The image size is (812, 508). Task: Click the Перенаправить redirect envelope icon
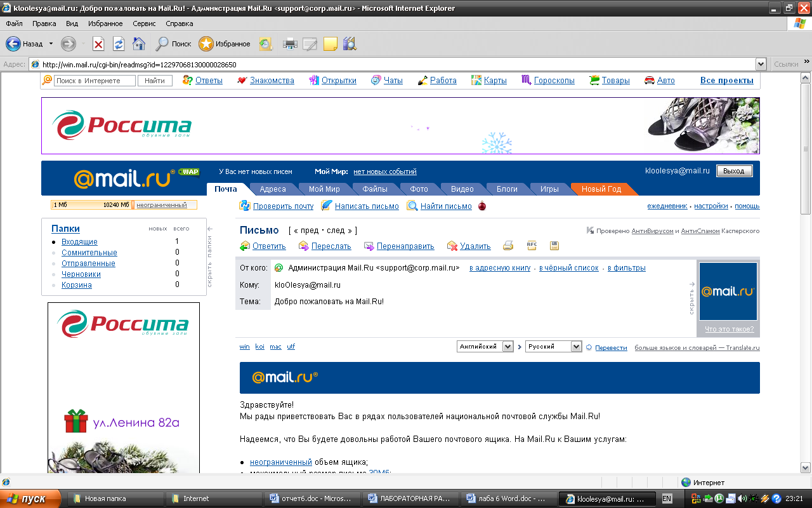(x=369, y=246)
